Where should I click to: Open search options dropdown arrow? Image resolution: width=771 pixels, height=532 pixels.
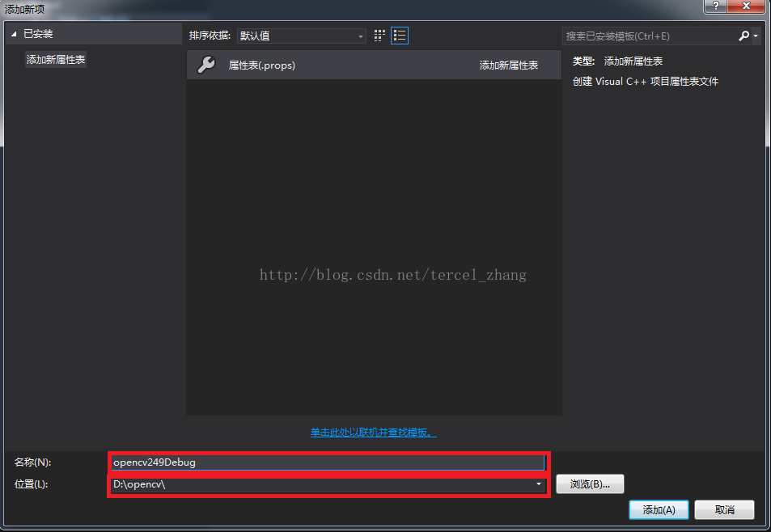click(x=756, y=36)
